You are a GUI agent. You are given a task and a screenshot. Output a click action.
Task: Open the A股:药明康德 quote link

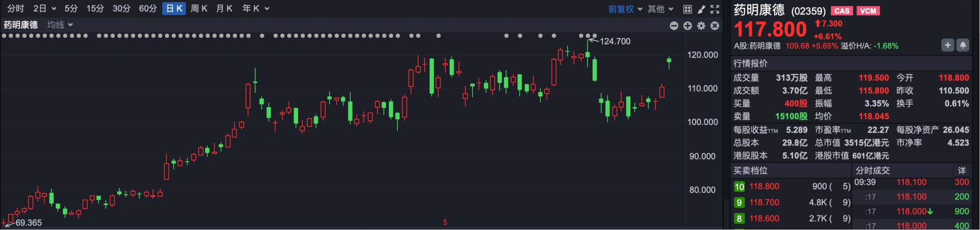point(757,46)
